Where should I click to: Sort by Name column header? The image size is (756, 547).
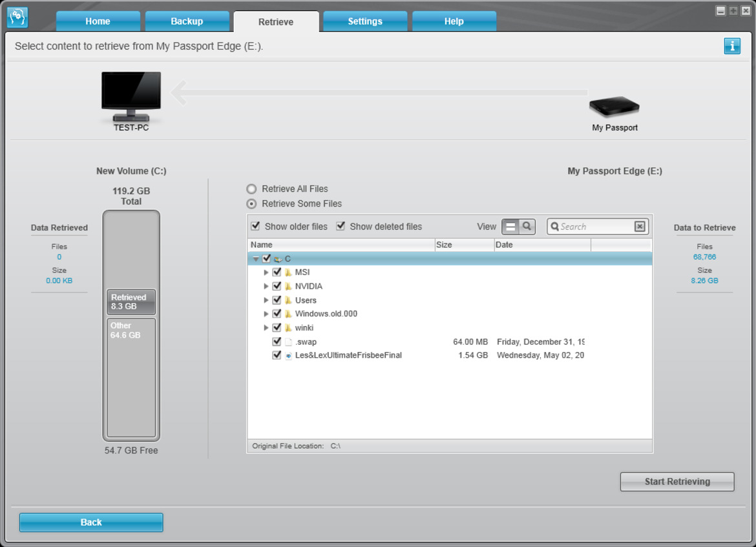click(x=341, y=245)
